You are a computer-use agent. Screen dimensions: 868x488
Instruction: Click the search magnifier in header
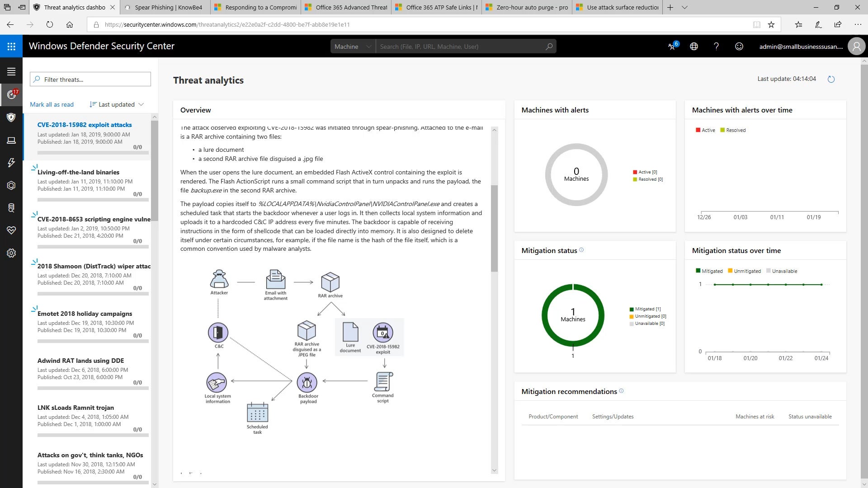[x=549, y=47]
